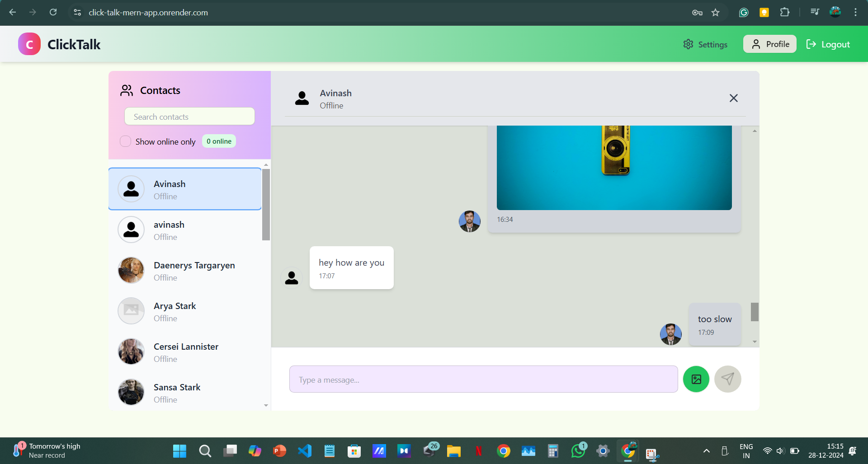Image resolution: width=868 pixels, height=464 pixels.
Task: Open the Profile page button
Action: (x=769, y=44)
